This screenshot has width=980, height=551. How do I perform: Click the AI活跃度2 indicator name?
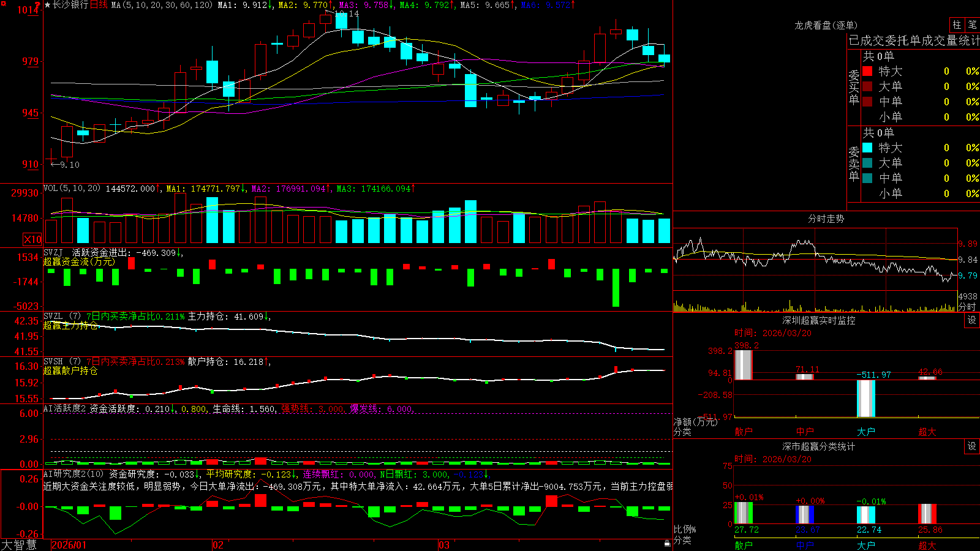65,408
